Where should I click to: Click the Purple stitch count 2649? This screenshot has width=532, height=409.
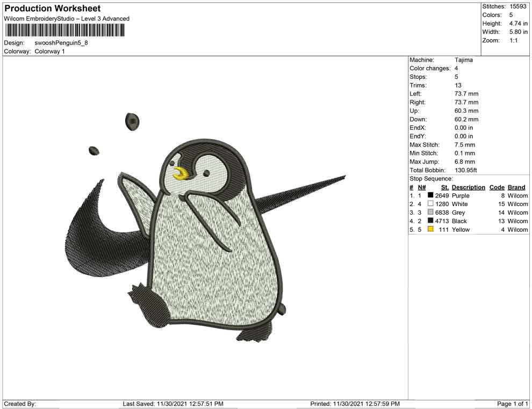[x=442, y=195]
